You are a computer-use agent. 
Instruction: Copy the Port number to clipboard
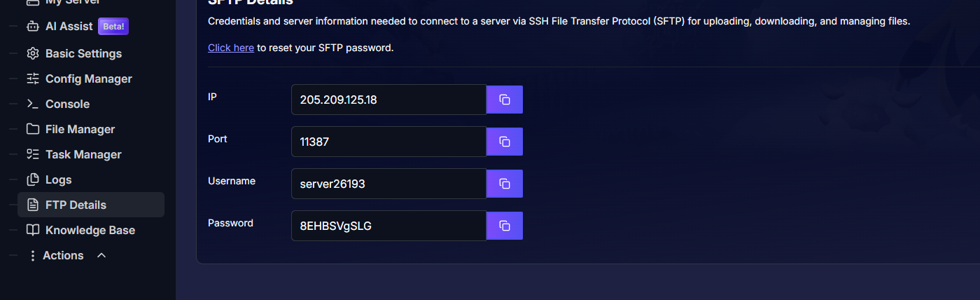[504, 142]
